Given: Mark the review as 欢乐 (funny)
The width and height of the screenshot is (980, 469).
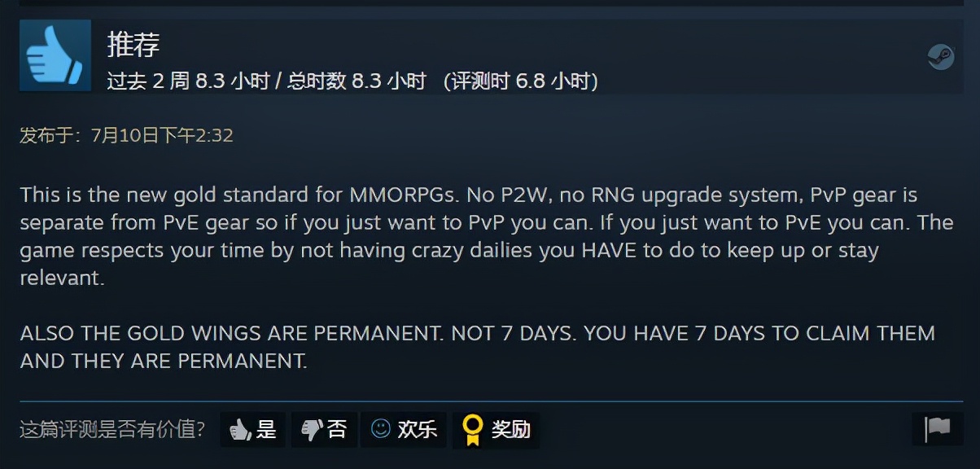Looking at the screenshot, I should point(404,429).
